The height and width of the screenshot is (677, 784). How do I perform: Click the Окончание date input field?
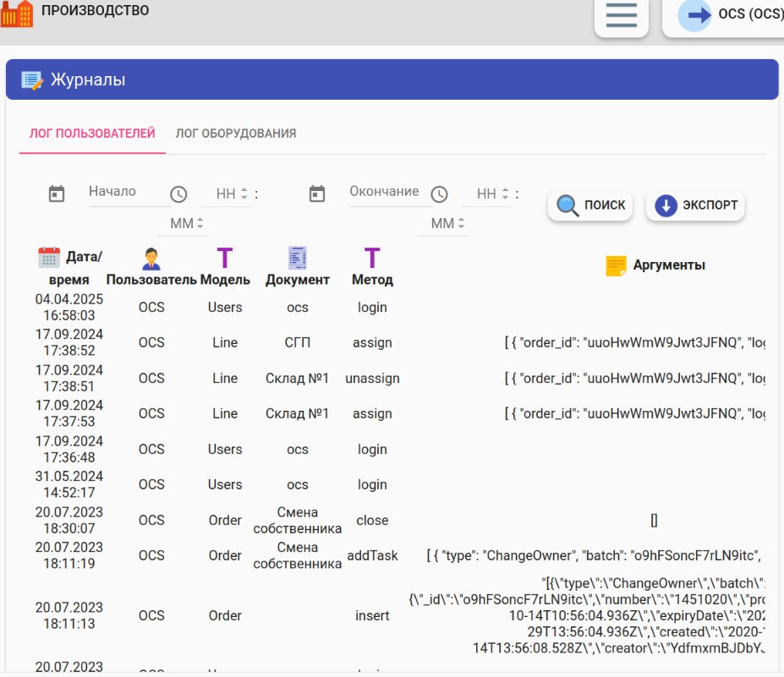390,192
